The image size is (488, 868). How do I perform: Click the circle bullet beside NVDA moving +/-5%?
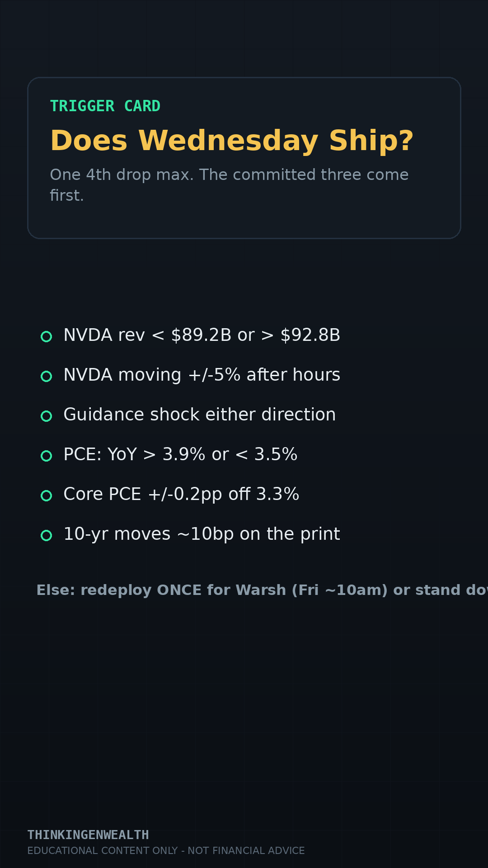point(46,376)
